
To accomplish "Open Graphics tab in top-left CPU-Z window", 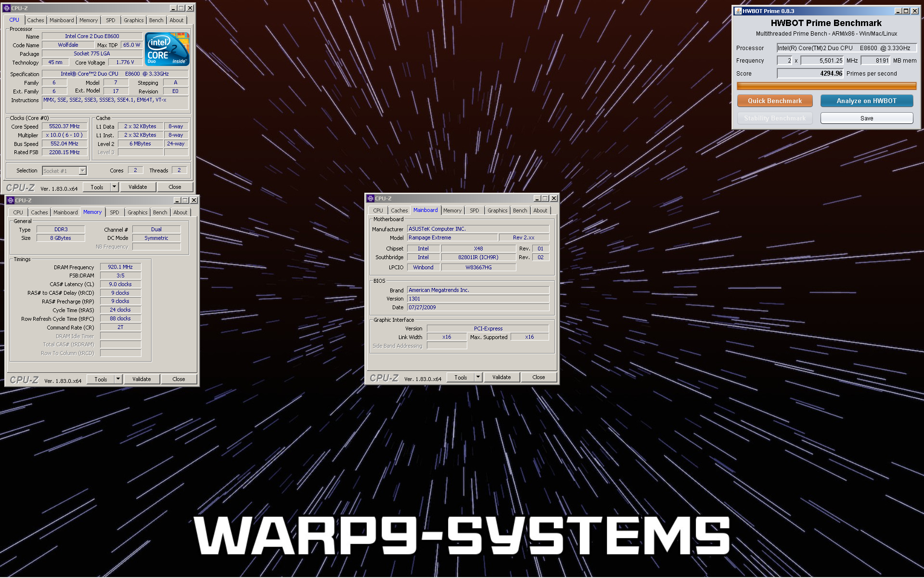I will [133, 20].
